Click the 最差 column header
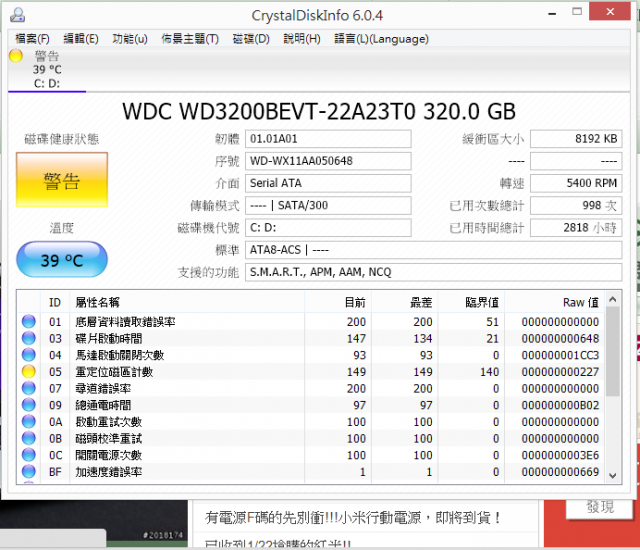This screenshot has width=640, height=550. 404,302
